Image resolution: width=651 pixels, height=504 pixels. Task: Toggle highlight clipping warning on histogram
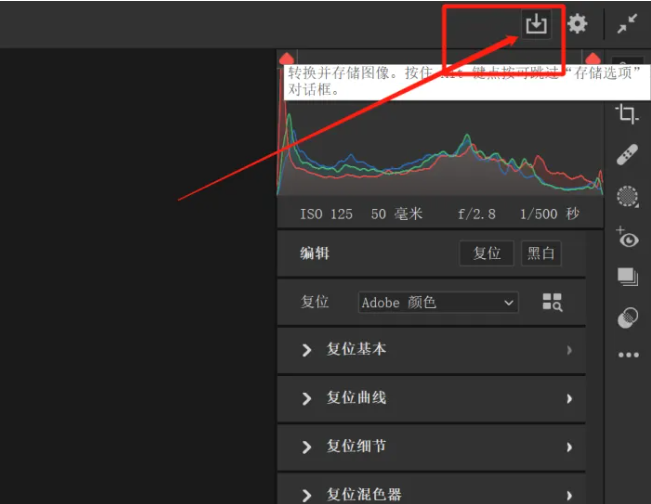pos(593,59)
